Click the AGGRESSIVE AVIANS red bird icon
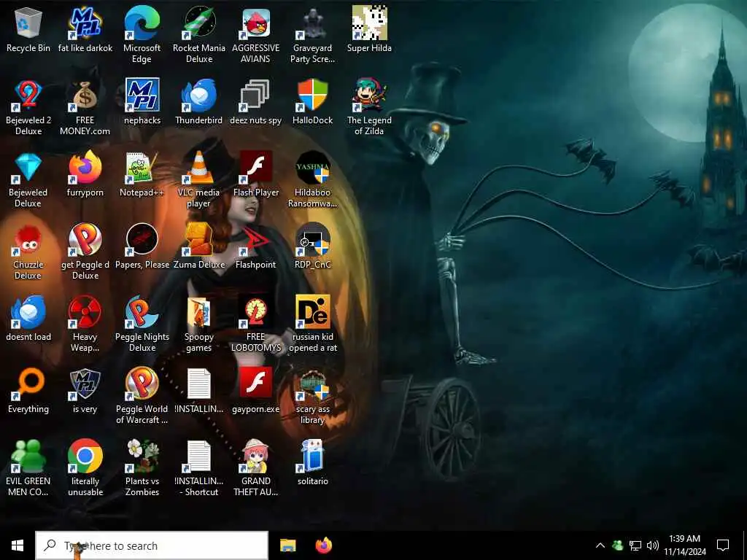The height and width of the screenshot is (560, 747). coord(256,24)
